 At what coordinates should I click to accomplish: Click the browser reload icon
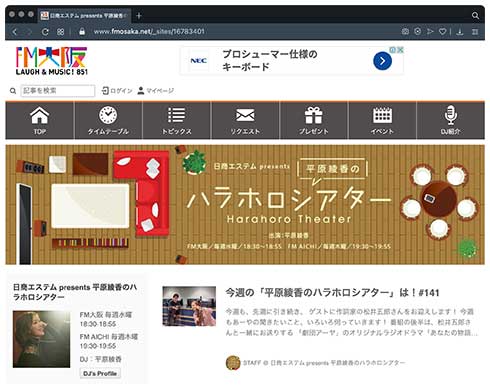tap(45, 32)
